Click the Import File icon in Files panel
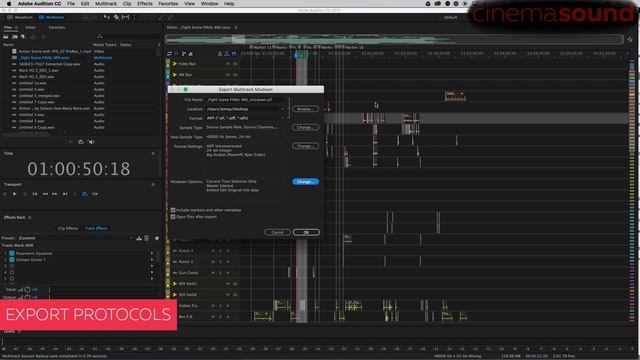 [14, 36]
